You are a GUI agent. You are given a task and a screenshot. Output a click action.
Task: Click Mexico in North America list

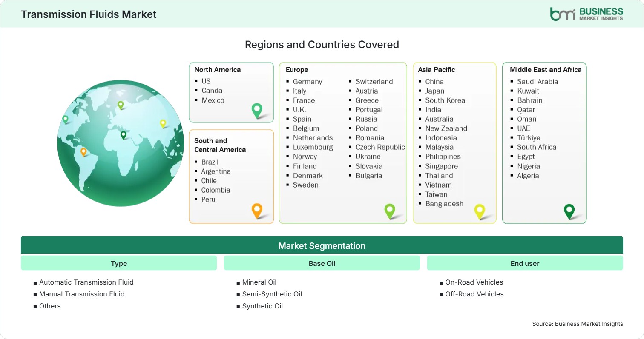[x=213, y=100]
